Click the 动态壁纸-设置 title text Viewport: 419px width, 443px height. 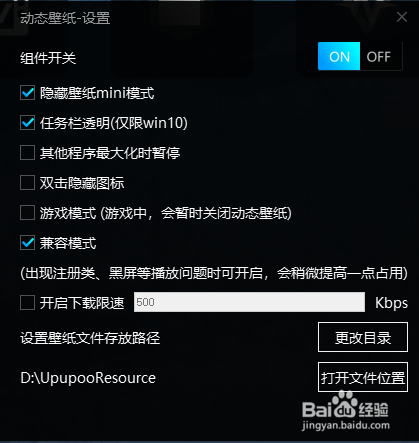click(65, 18)
